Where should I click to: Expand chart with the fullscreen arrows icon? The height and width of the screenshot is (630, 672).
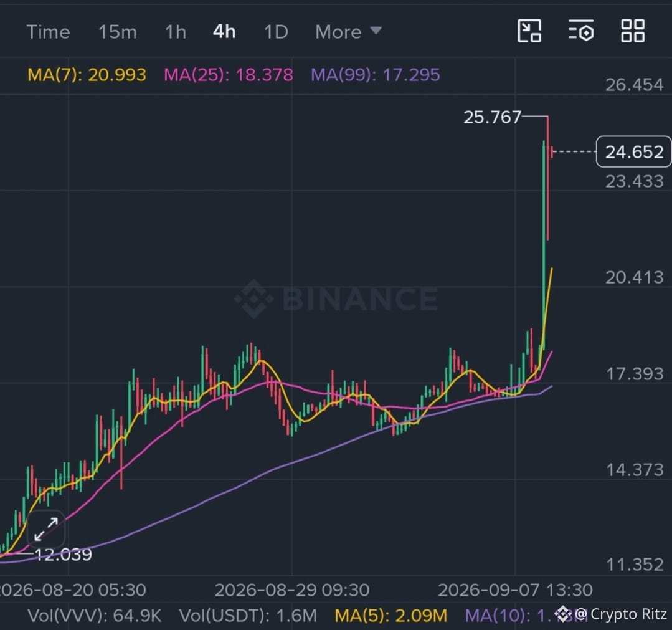46,529
